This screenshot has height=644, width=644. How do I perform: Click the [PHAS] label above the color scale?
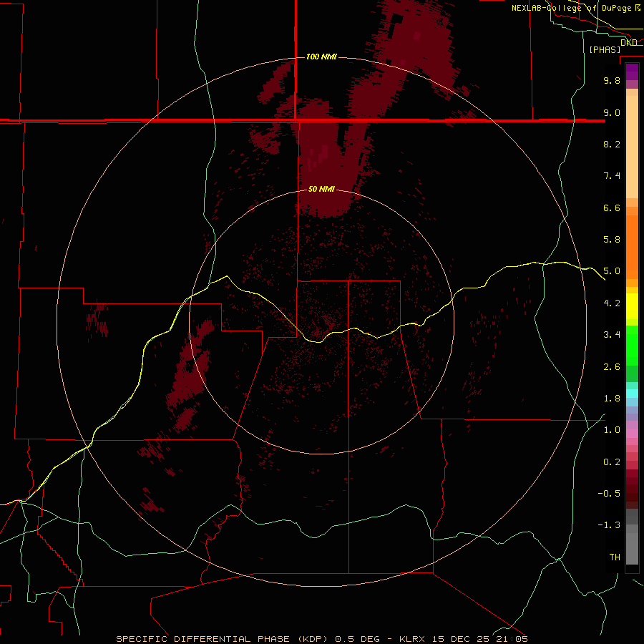point(605,49)
